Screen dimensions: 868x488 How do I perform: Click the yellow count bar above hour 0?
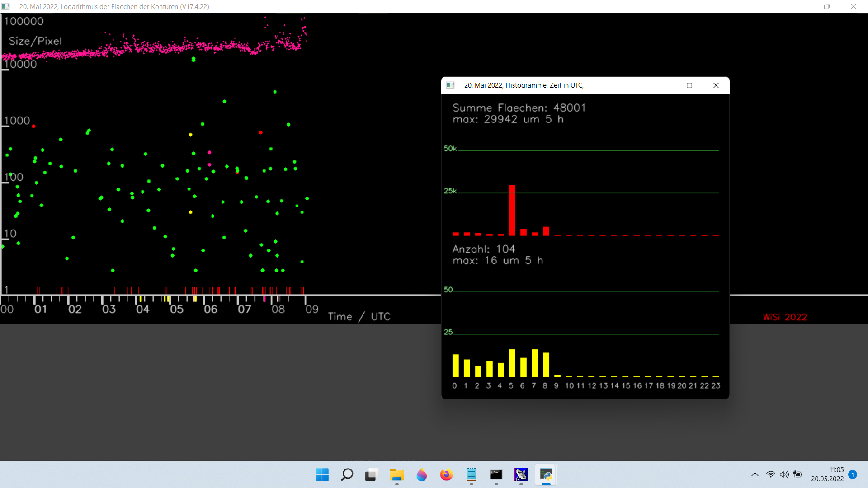pyautogui.click(x=456, y=366)
